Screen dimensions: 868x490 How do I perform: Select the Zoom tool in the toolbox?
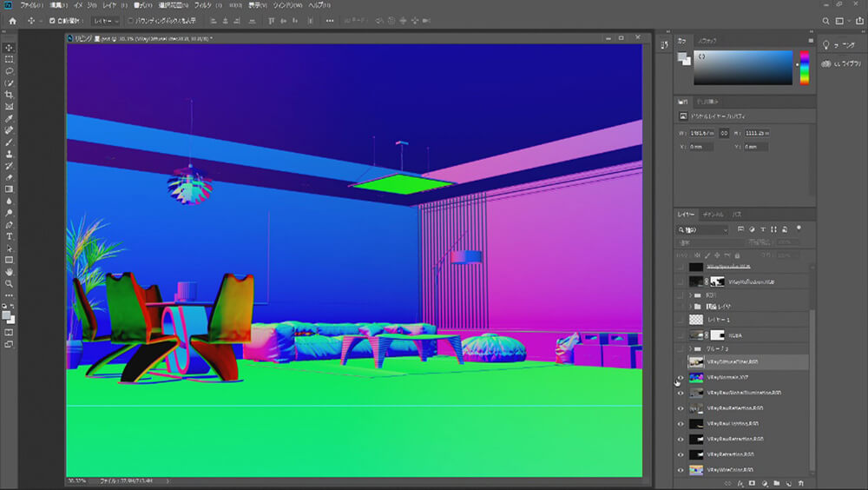[x=9, y=283]
